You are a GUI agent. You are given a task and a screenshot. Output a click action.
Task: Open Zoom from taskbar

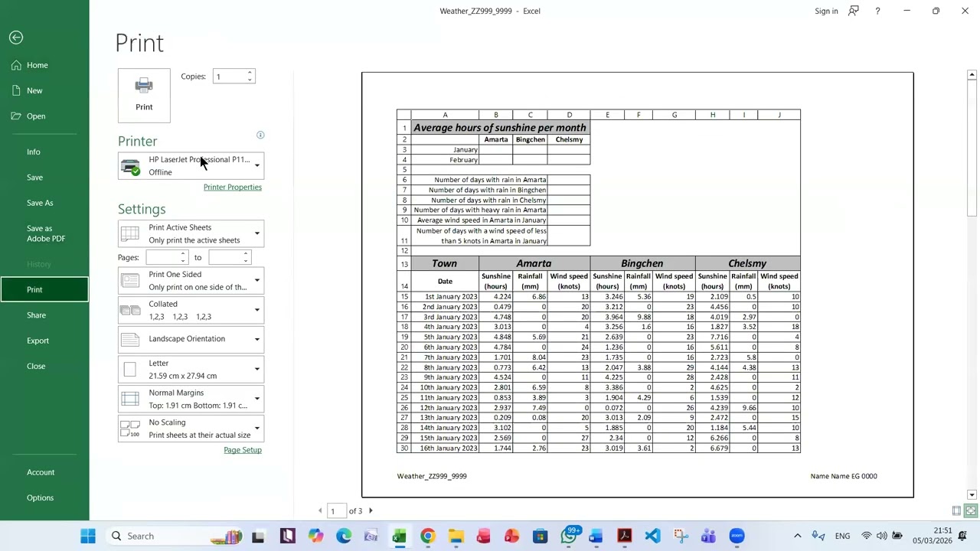click(737, 536)
